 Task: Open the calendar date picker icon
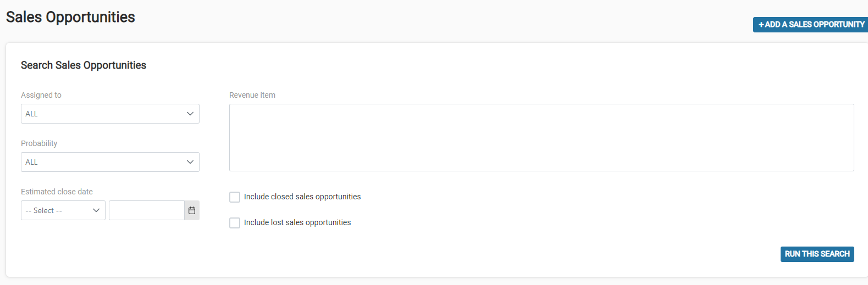pyautogui.click(x=192, y=210)
